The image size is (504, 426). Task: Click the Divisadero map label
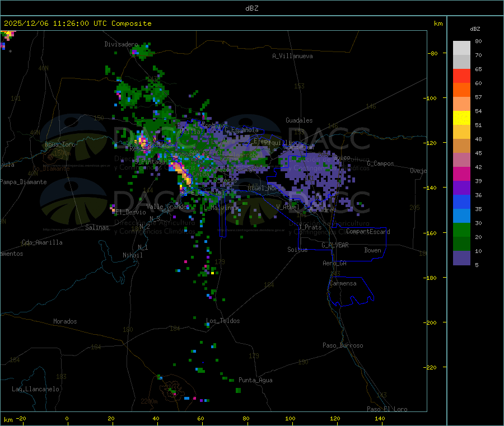121,44
